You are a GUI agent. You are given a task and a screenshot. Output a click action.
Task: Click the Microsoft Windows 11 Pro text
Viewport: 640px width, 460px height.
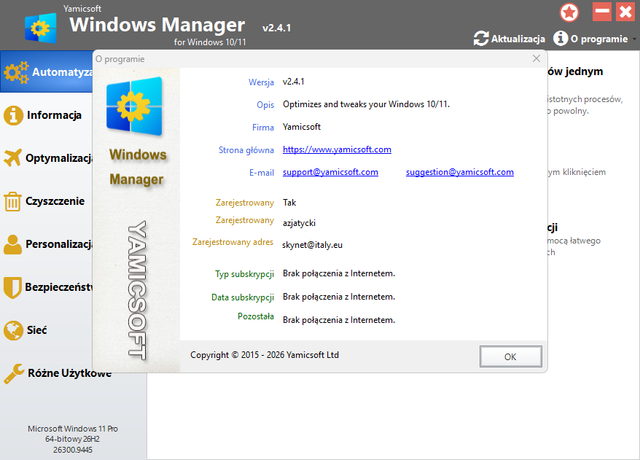click(73, 429)
